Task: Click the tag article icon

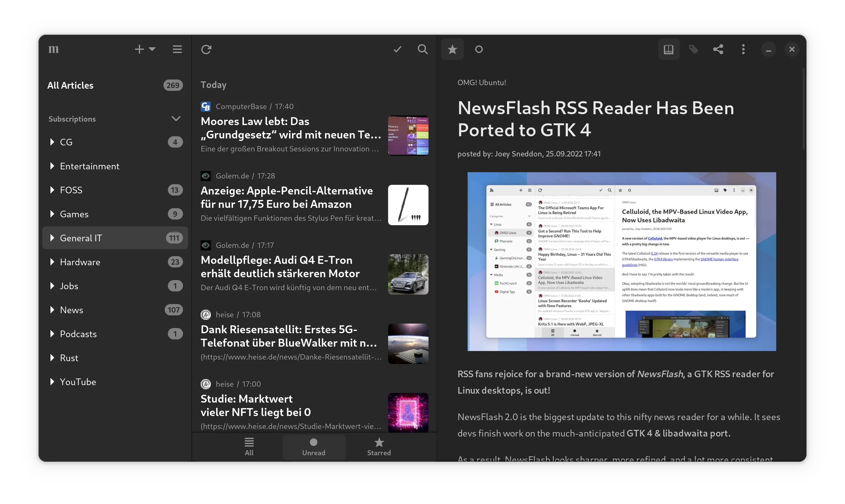Action: coord(693,50)
